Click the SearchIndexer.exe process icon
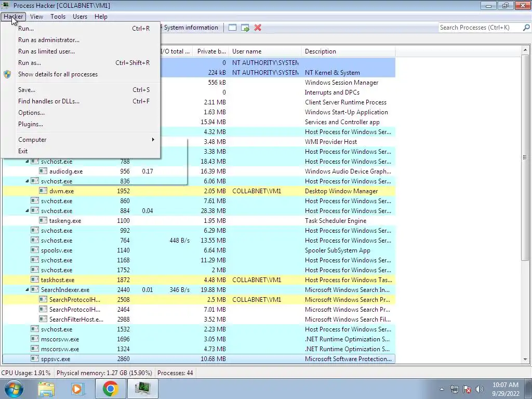 (35, 289)
